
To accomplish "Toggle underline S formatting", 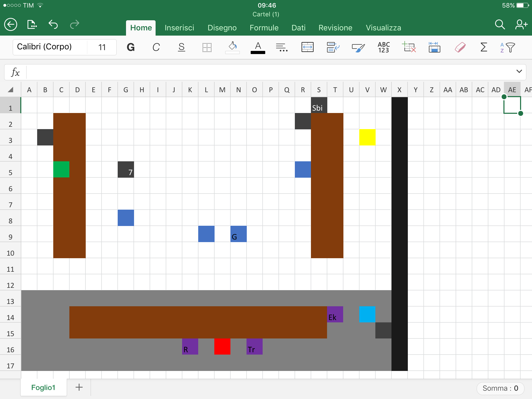I will click(182, 47).
